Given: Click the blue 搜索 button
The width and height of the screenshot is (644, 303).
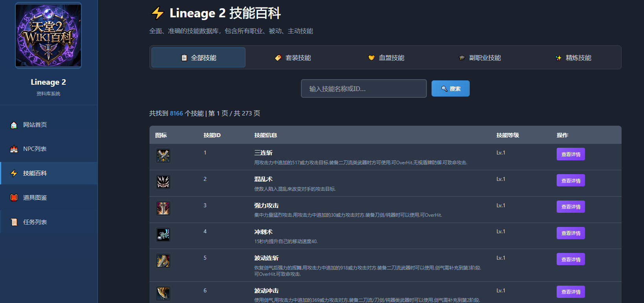Looking at the screenshot, I should click(450, 89).
